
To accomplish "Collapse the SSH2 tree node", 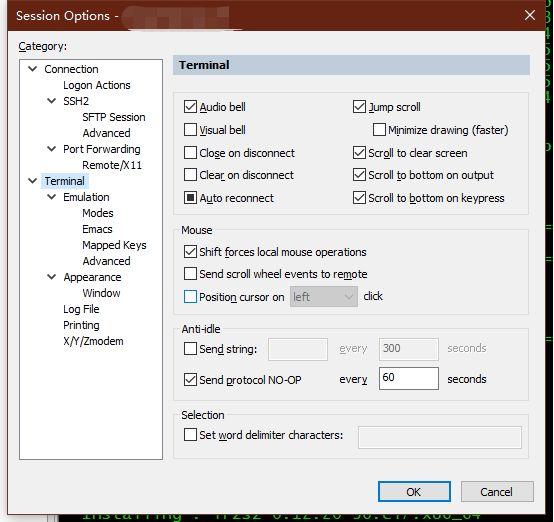I will (52, 101).
